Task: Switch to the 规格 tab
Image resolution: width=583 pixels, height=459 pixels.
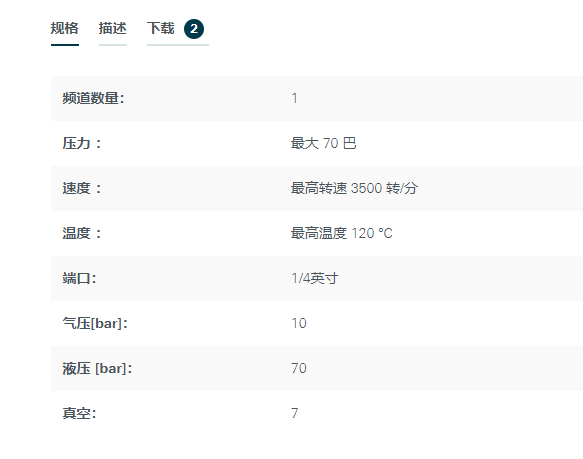Action: coord(64,29)
